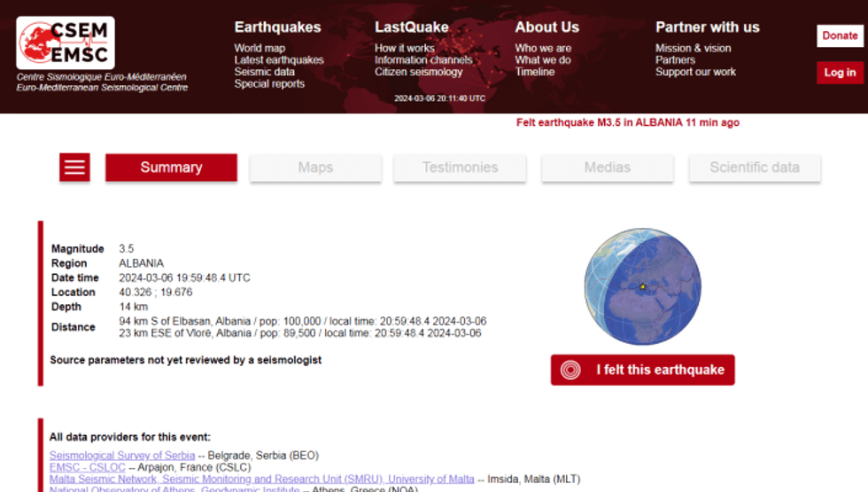The height and width of the screenshot is (492, 868).
Task: Click the globe earthquake location map
Action: 642,287
